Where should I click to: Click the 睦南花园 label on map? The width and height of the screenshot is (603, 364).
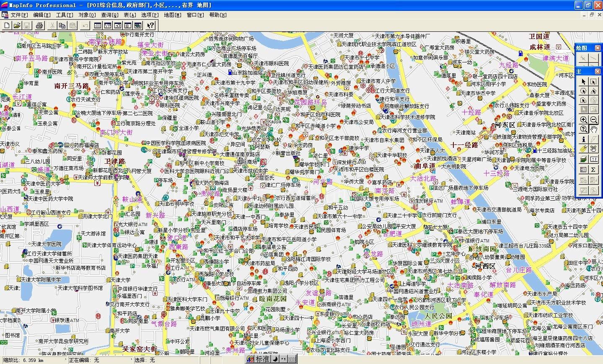point(273,299)
